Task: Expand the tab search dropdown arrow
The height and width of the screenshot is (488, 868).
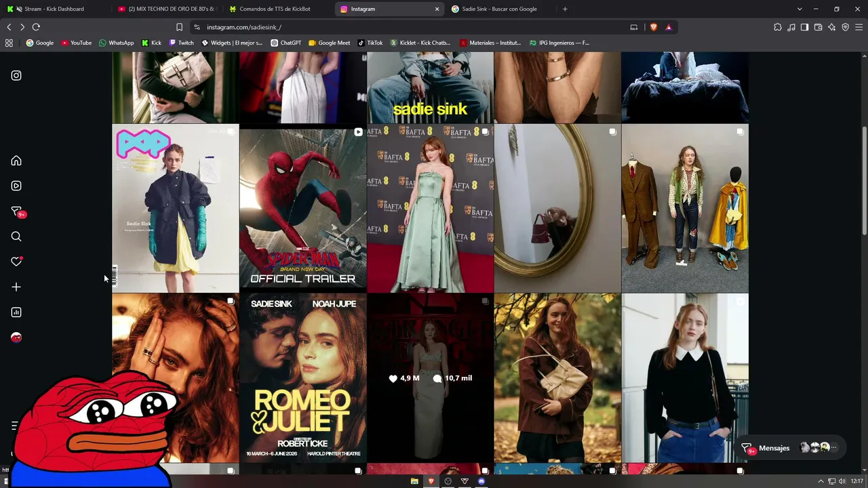Action: 800,9
